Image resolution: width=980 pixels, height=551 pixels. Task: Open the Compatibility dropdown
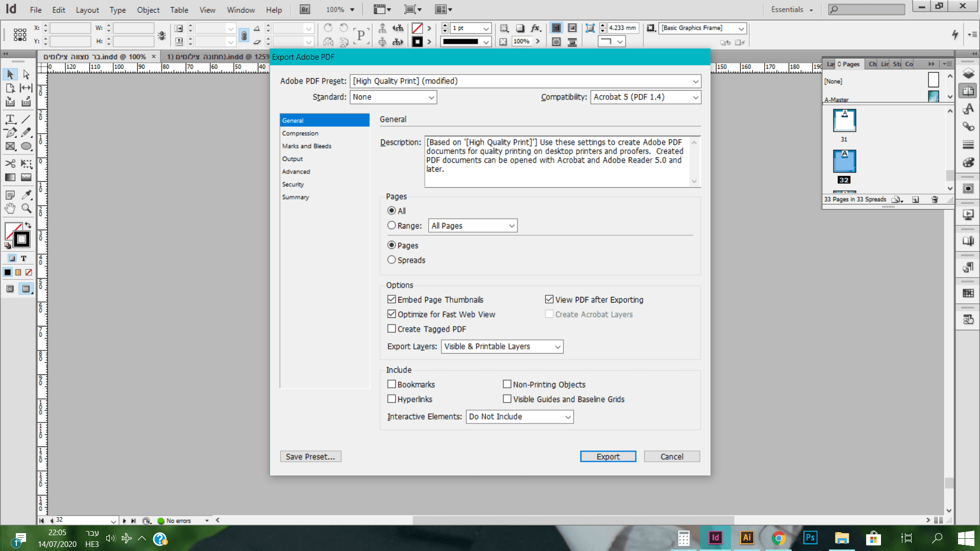695,97
